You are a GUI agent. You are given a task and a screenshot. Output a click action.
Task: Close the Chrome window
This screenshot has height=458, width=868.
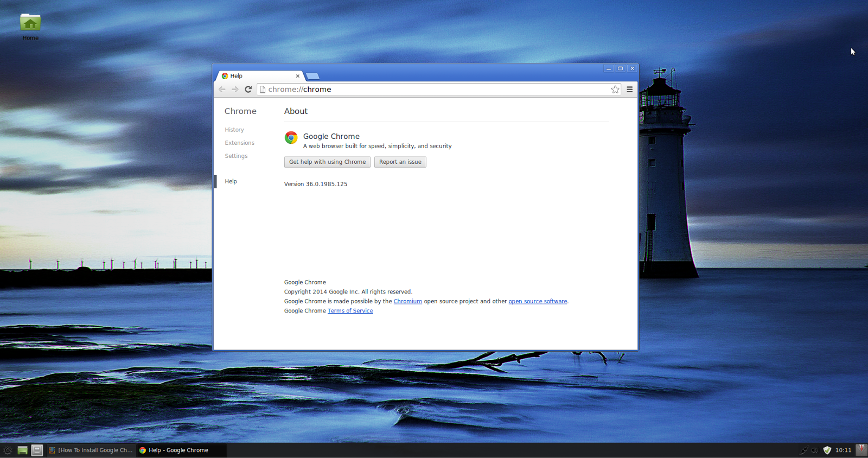(x=632, y=68)
